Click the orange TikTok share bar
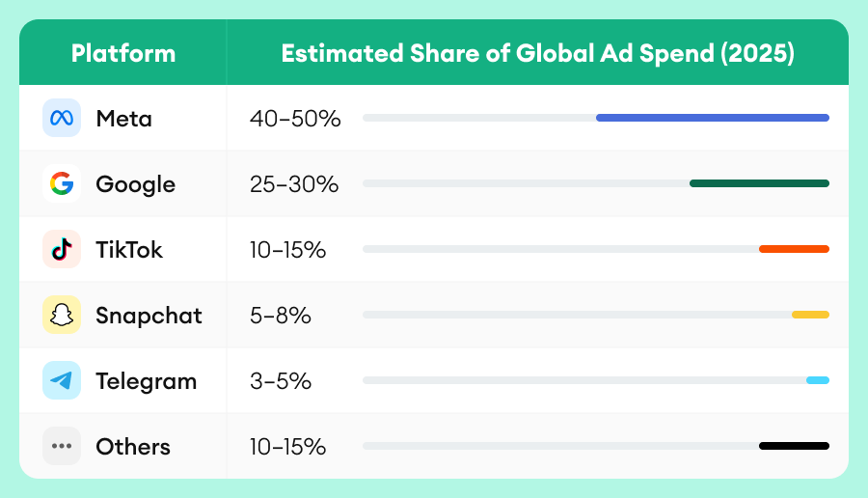The height and width of the screenshot is (498, 868). pyautogui.click(x=794, y=249)
